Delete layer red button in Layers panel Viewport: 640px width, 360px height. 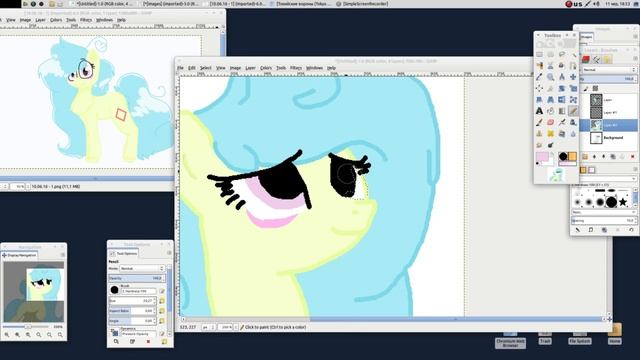(632, 156)
